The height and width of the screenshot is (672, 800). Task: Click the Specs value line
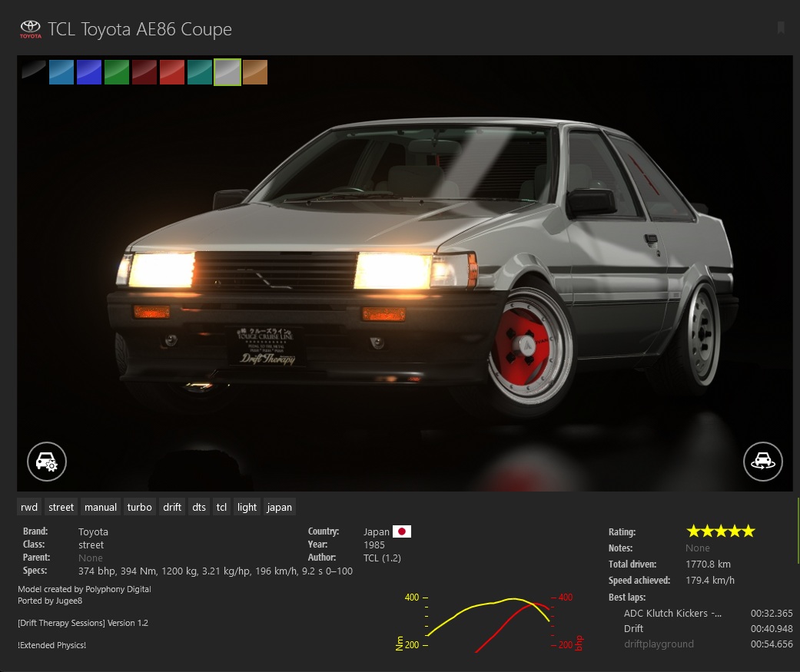click(215, 571)
